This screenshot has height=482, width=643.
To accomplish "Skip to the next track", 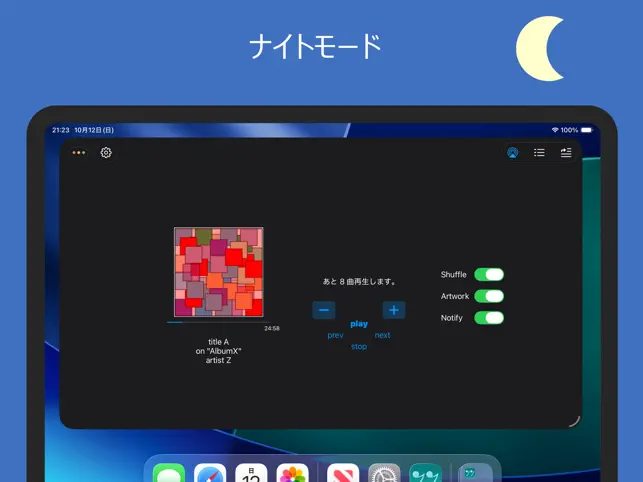I will pos(382,336).
